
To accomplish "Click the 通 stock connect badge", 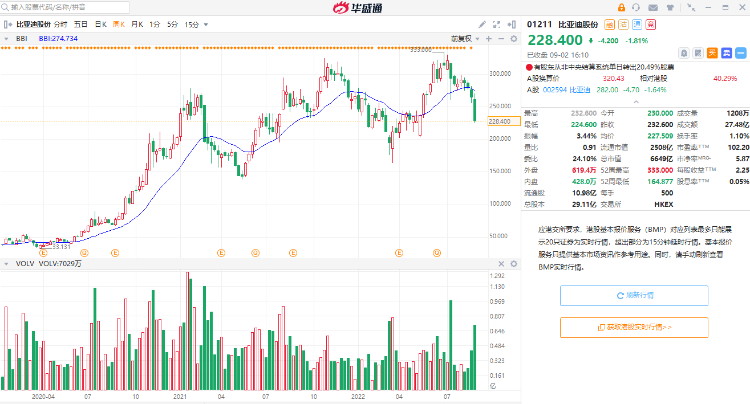I will point(637,24).
